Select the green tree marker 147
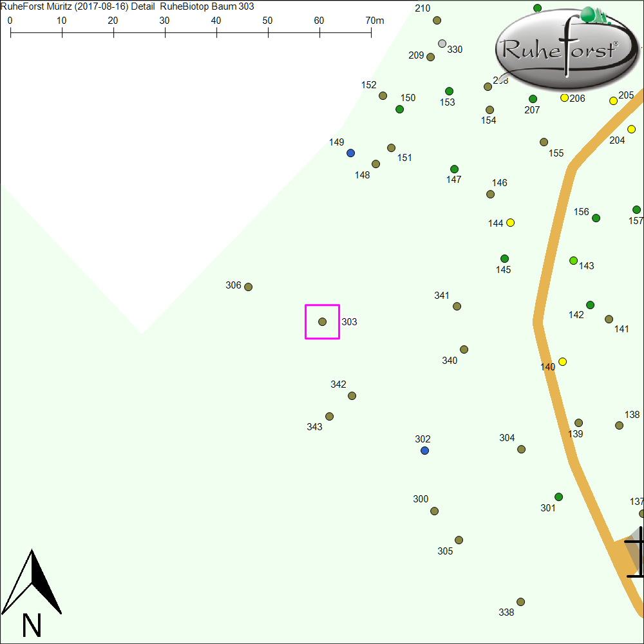 pos(454,169)
